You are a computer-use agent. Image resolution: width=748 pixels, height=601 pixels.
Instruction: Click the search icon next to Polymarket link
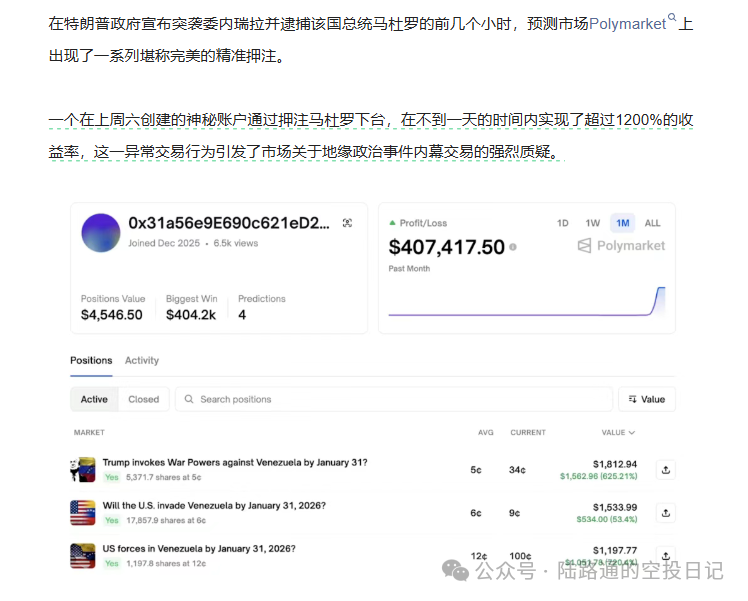[672, 17]
